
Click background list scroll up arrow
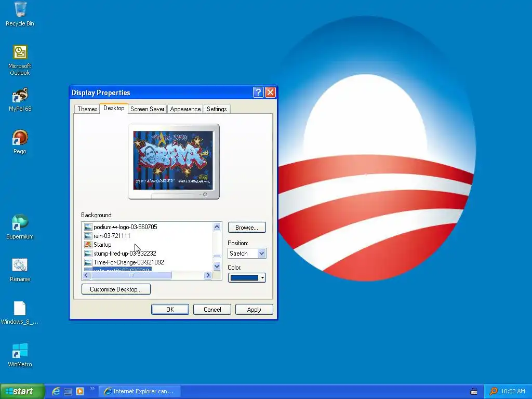[x=217, y=227]
